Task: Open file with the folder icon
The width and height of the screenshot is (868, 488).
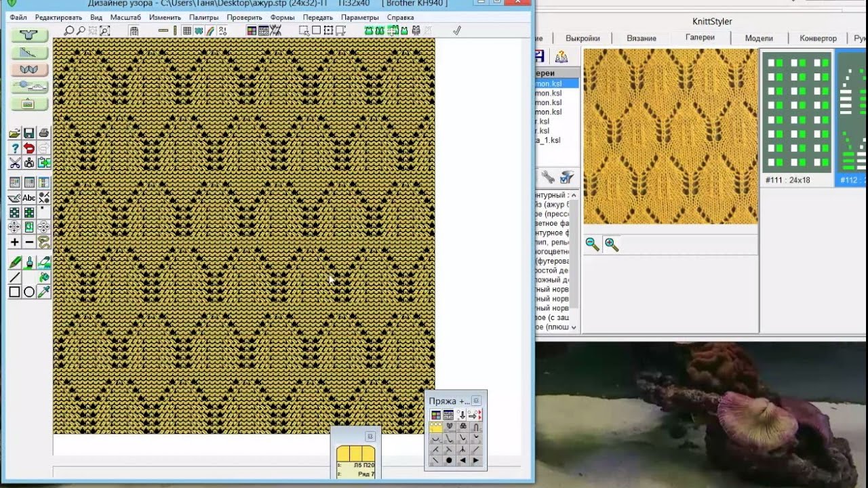Action: coord(14,134)
